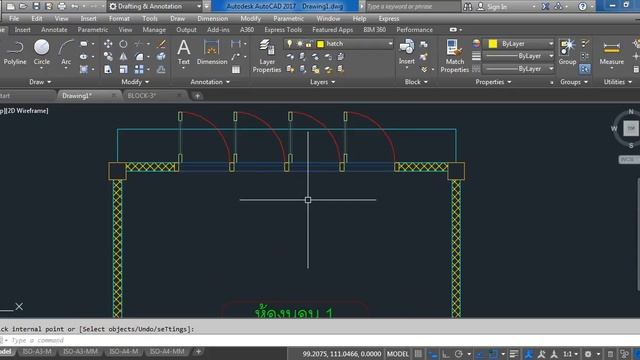This screenshot has height=360, width=640.
Task: Click Sign In button
Action: pos(497,6)
